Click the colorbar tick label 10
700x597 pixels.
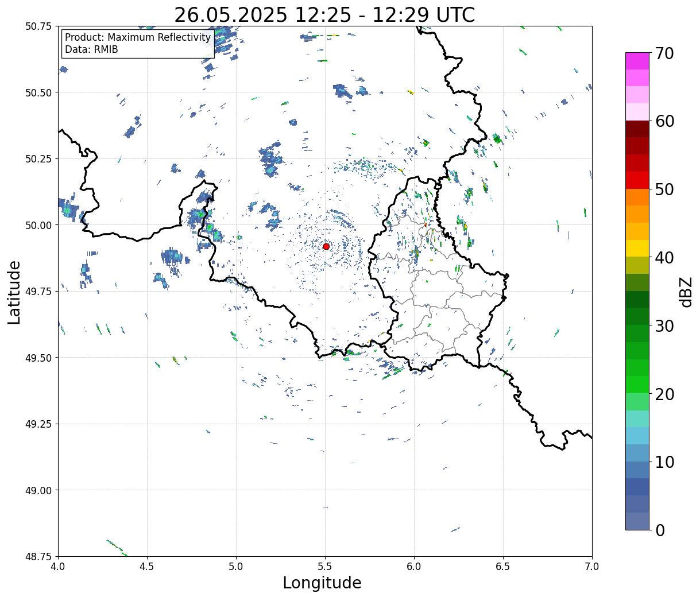point(664,462)
